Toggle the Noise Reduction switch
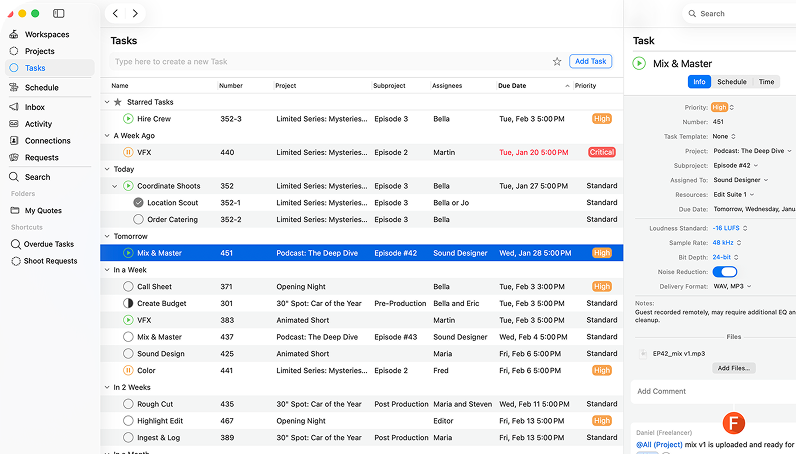 (x=724, y=272)
